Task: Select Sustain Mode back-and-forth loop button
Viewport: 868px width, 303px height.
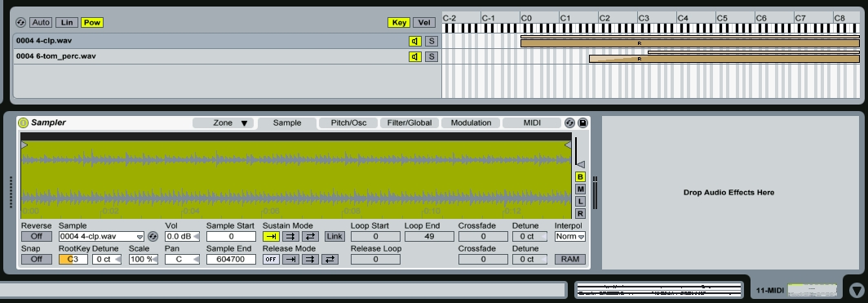Action: coord(310,237)
